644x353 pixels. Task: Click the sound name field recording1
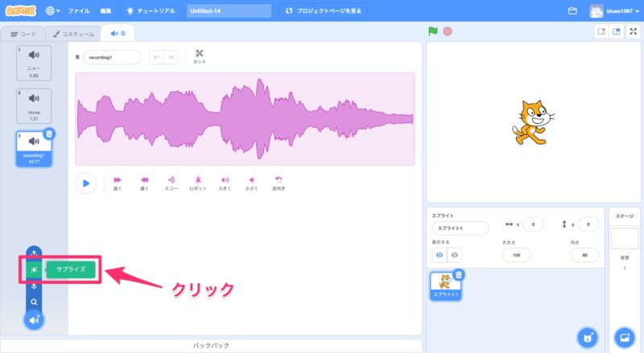coord(112,58)
